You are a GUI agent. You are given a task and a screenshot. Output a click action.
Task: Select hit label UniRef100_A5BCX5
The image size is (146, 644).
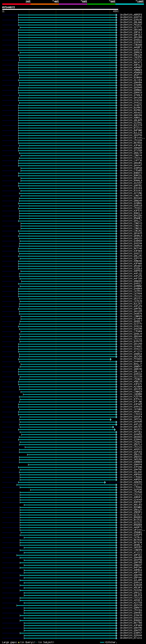(131, 382)
